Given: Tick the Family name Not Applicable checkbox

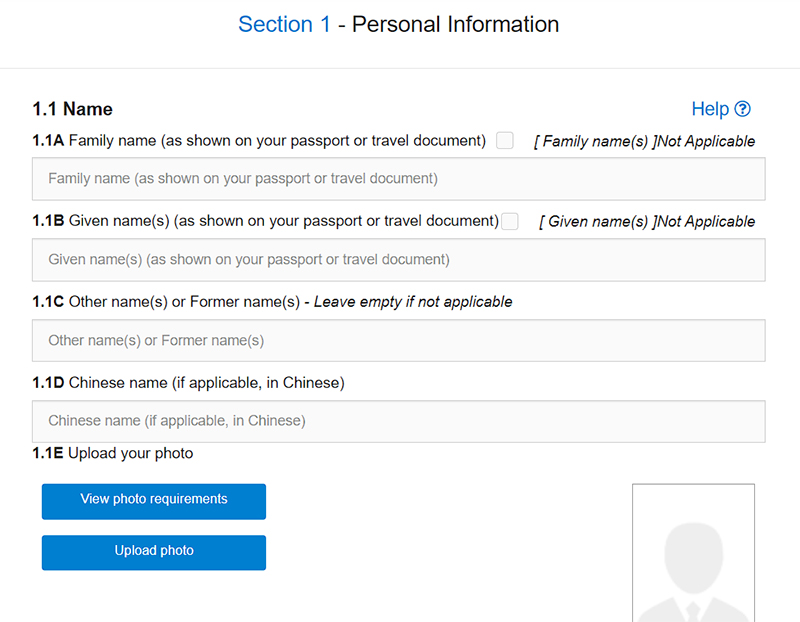Looking at the screenshot, I should [x=505, y=141].
